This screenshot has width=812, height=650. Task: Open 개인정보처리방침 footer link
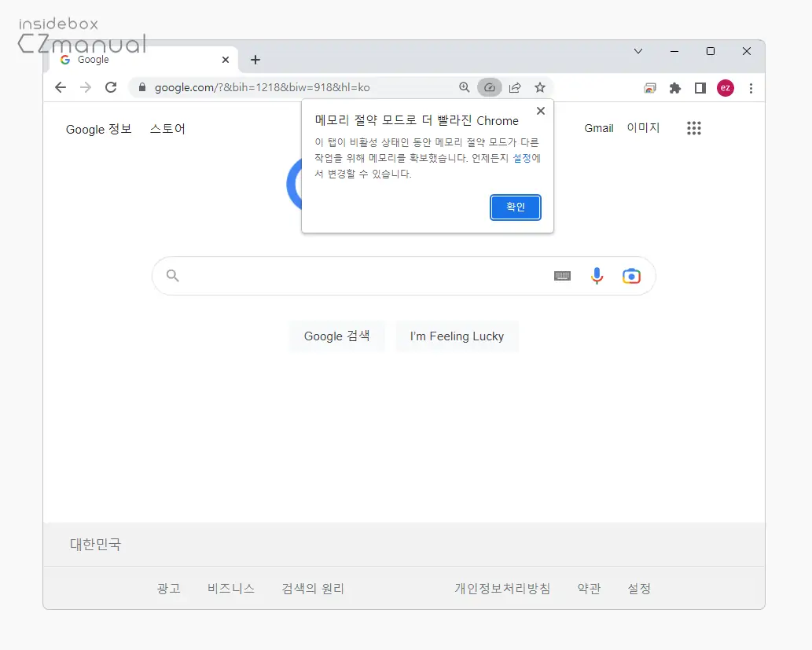point(502,589)
